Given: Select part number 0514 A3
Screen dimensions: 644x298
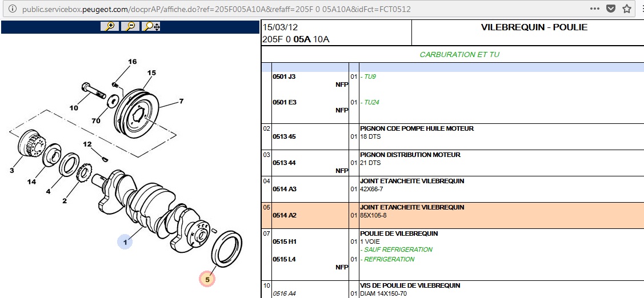Looking at the screenshot, I should tap(284, 189).
